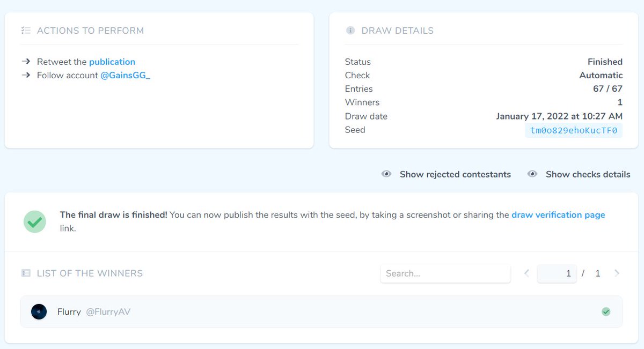Image resolution: width=644 pixels, height=349 pixels.
Task: Click the @FlurryAV handle
Action: tap(108, 311)
